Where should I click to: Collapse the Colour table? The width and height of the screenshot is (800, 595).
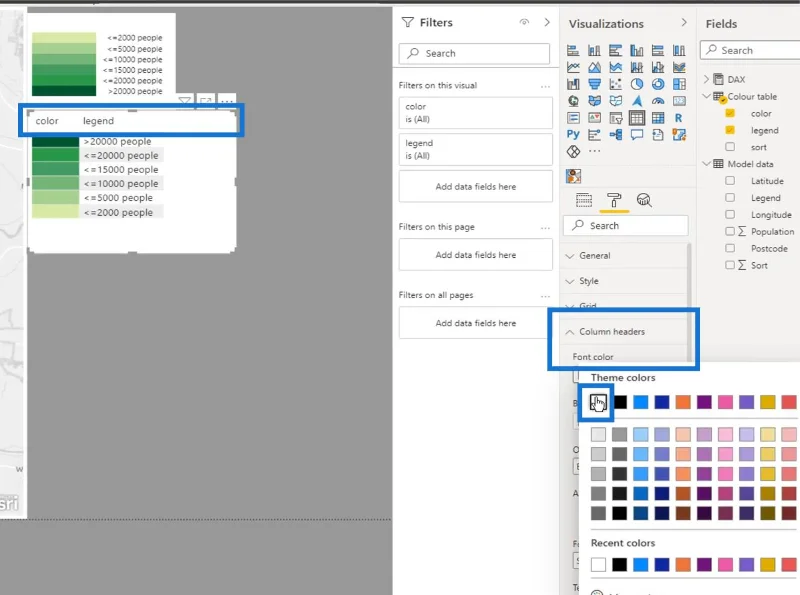[707, 96]
